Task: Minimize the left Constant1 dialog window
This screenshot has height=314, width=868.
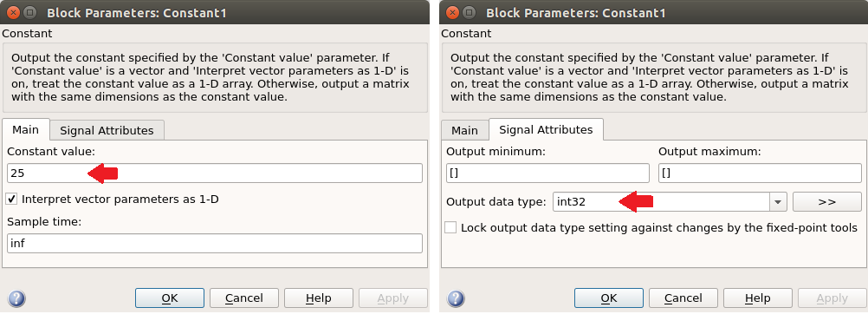Action: point(30,12)
